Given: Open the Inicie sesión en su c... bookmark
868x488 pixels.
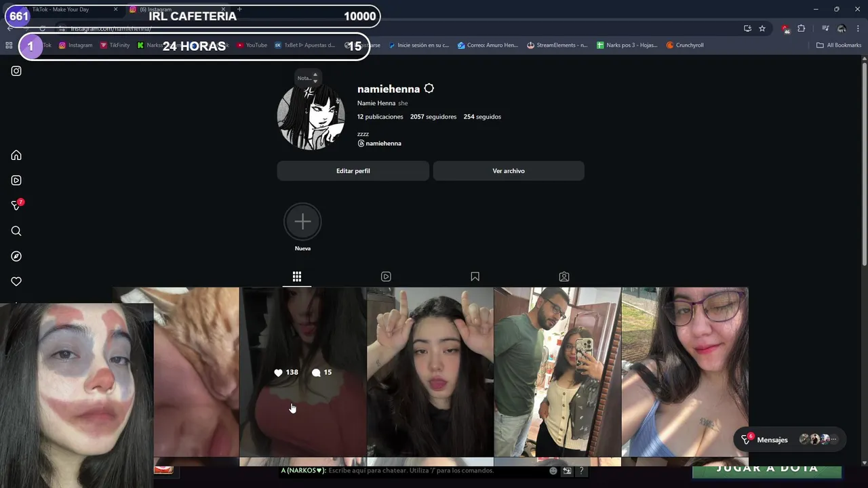Looking at the screenshot, I should (418, 45).
